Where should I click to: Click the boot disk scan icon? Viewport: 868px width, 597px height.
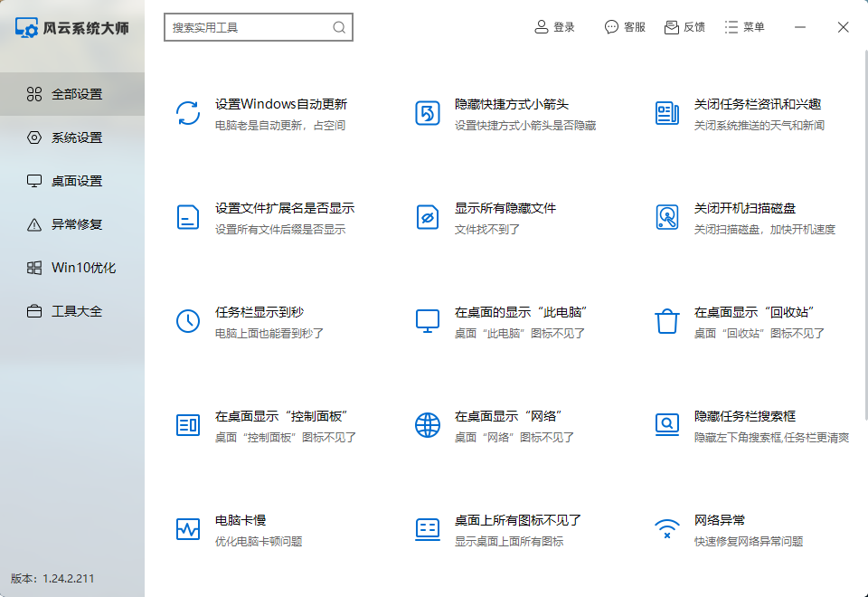(x=667, y=217)
